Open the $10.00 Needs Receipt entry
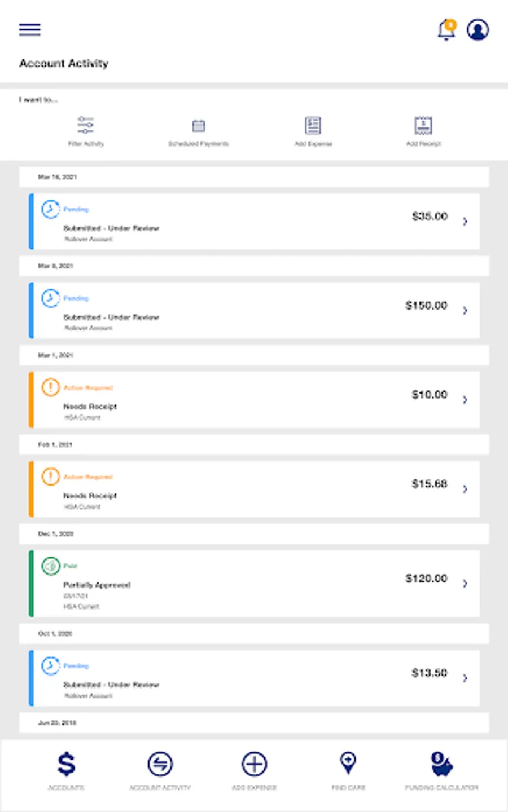The image size is (508, 812). pos(254,400)
